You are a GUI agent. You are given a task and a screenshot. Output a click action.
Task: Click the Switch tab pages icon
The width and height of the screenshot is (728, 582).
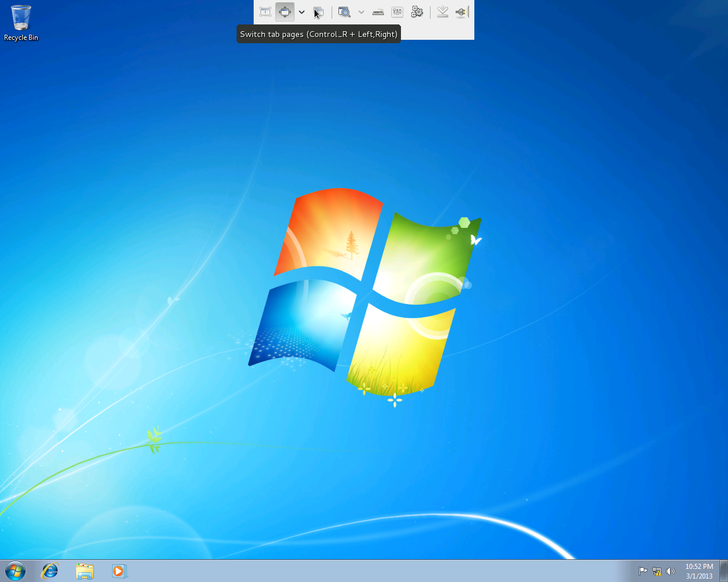point(318,12)
